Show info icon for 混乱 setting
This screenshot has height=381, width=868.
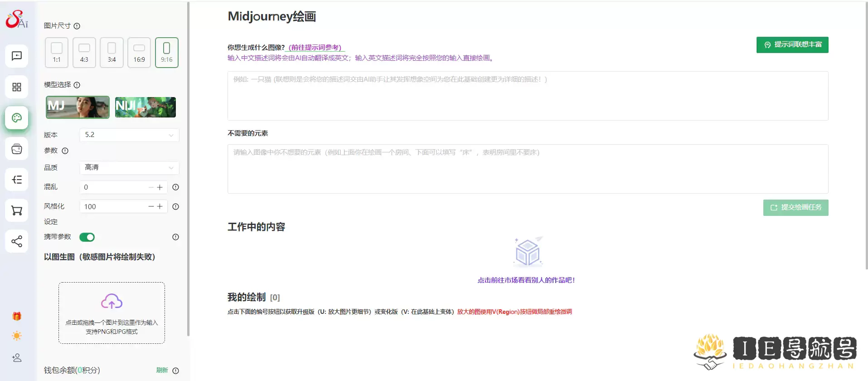176,187
